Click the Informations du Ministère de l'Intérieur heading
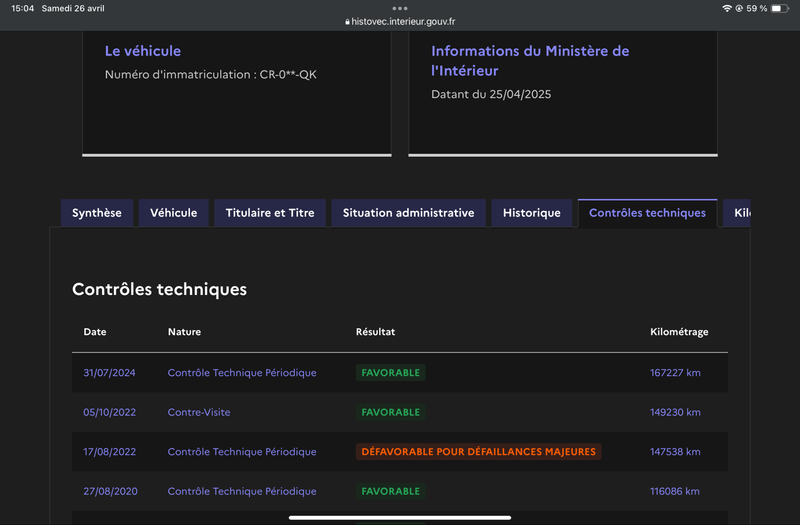The image size is (800, 525). [x=530, y=61]
